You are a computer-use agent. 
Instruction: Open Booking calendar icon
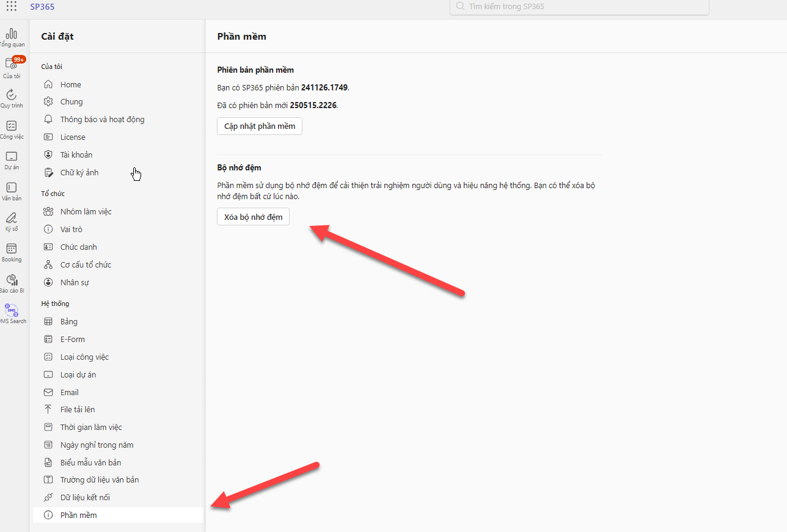tap(12, 252)
